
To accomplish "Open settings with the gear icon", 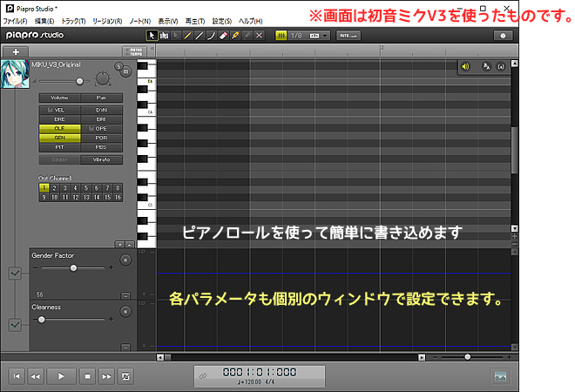I will [x=503, y=36].
